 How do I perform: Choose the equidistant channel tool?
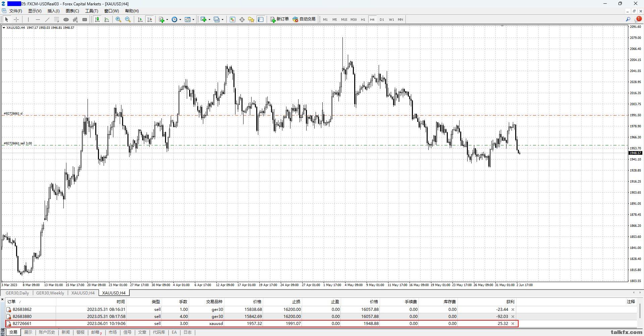pyautogui.click(x=75, y=19)
